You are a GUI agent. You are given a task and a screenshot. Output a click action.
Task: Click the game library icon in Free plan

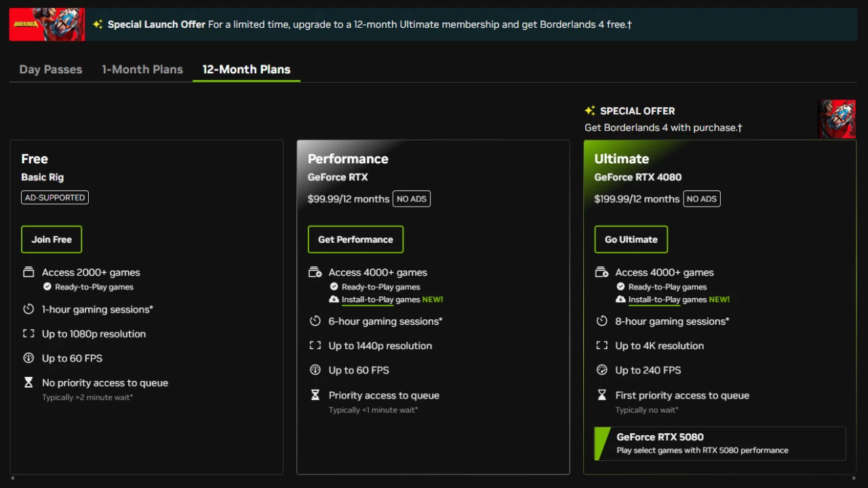tap(28, 272)
